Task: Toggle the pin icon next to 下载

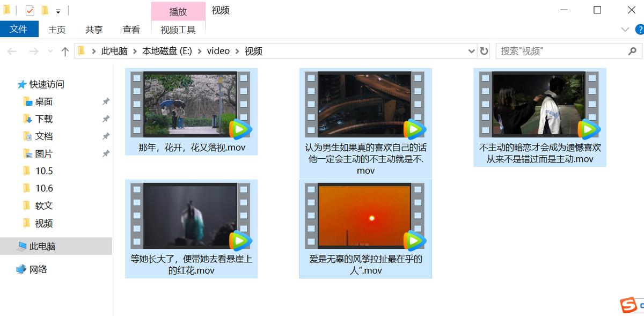Action: (x=106, y=119)
